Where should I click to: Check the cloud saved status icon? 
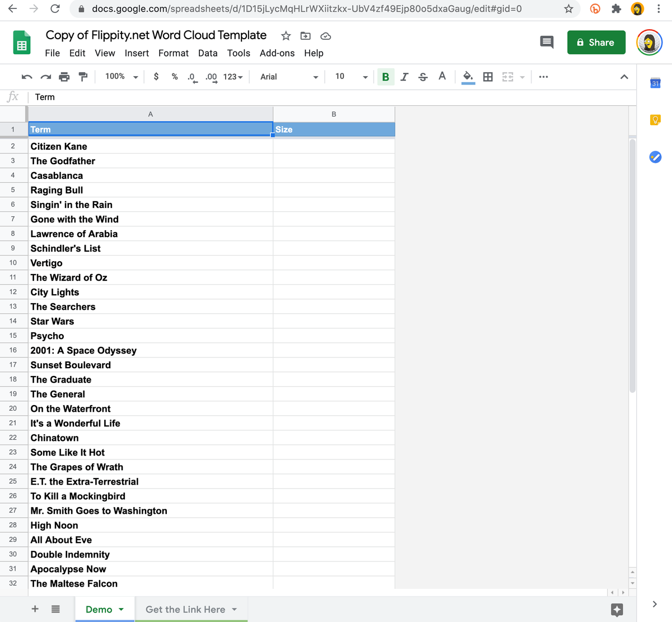tap(325, 36)
